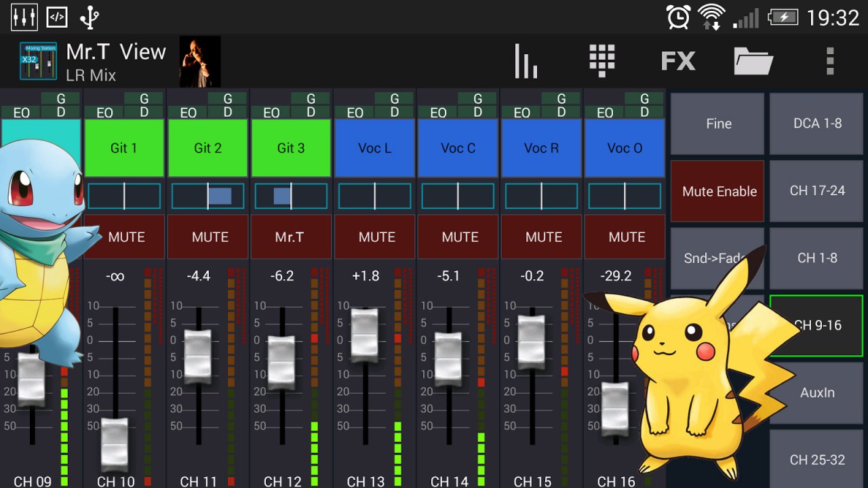This screenshot has width=868, height=488.
Task: Select the Voc C channel label
Action: (458, 148)
